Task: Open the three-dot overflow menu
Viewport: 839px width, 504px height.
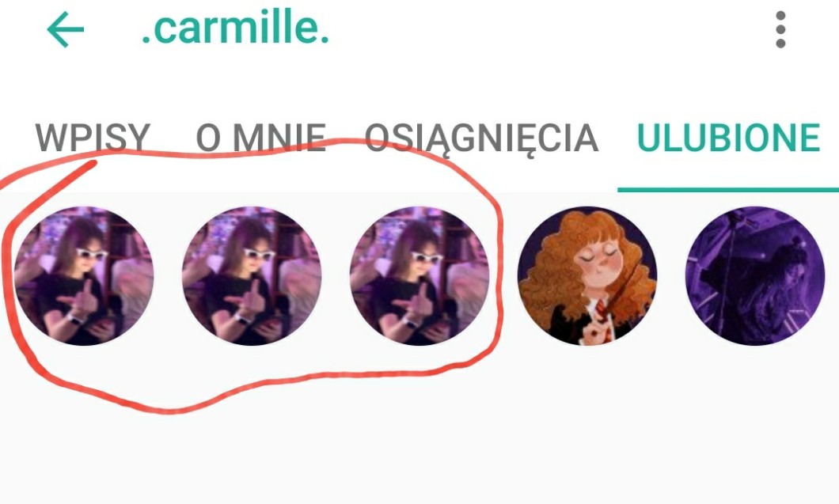Action: [780, 29]
